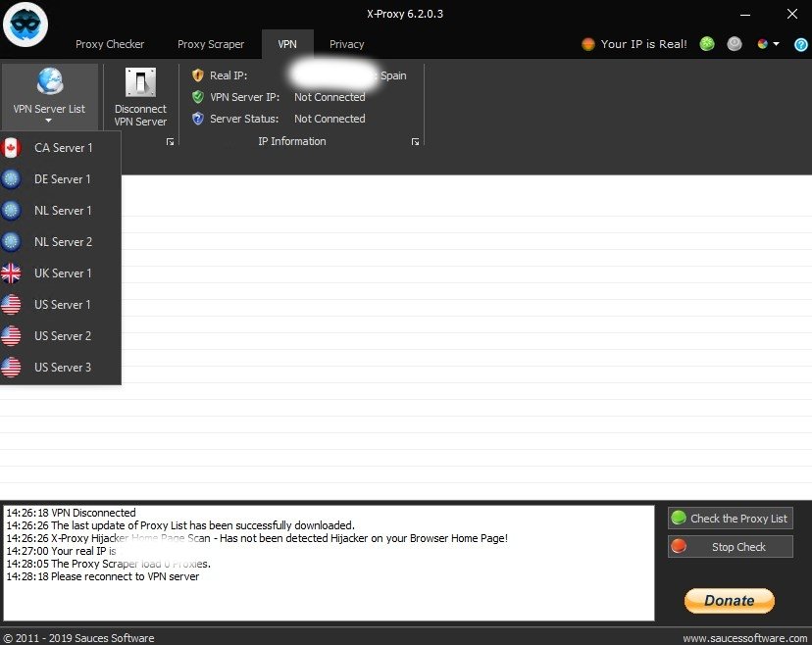This screenshot has height=645, width=812.
Task: Click the Stop Check button
Action: pos(731,547)
